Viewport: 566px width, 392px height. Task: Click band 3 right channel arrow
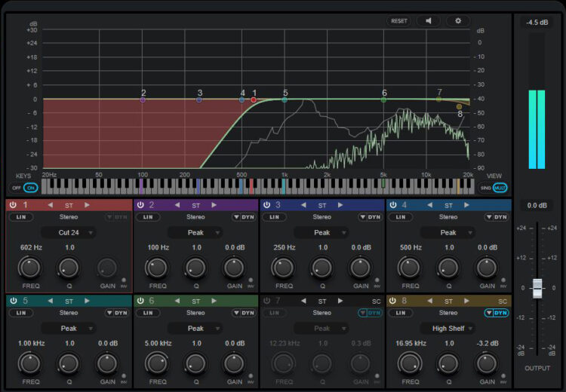click(x=340, y=205)
